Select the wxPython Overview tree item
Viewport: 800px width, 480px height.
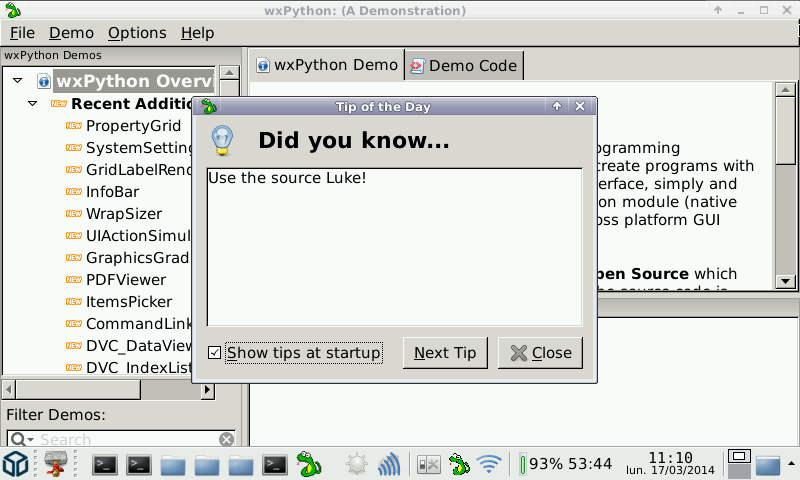tap(136, 81)
